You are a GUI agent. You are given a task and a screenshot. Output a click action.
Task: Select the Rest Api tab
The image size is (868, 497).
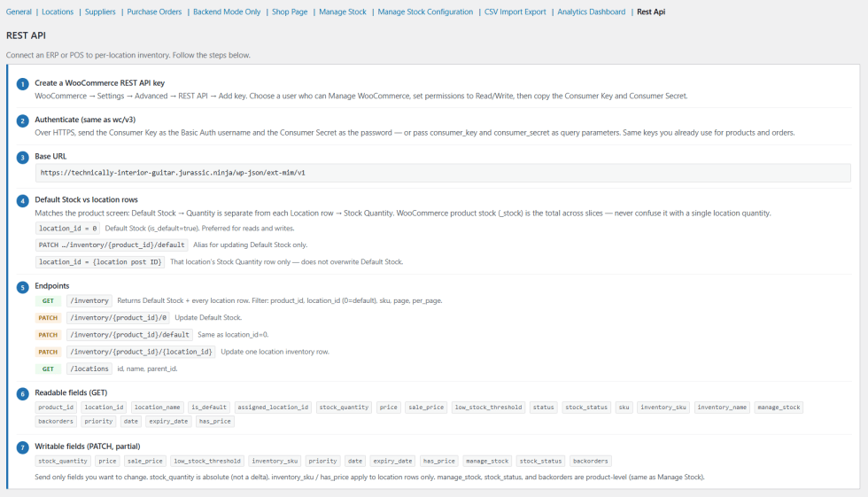pos(651,12)
